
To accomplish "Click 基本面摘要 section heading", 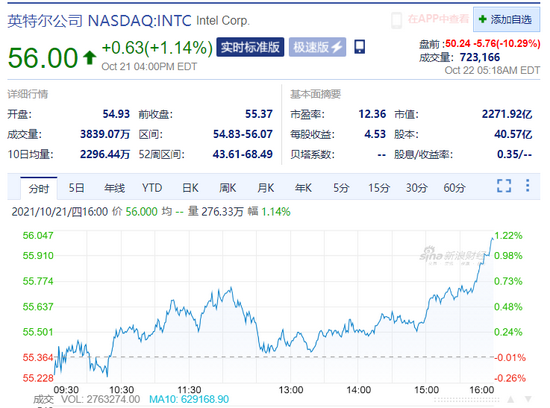I will pyautogui.click(x=315, y=94).
